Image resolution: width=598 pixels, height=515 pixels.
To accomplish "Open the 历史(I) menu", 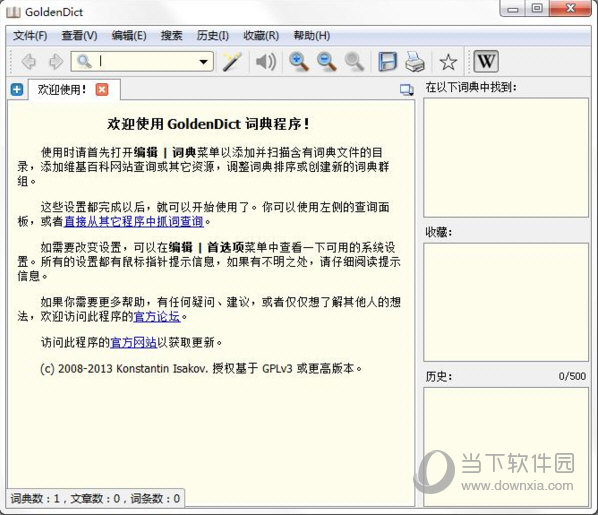I will tap(213, 36).
